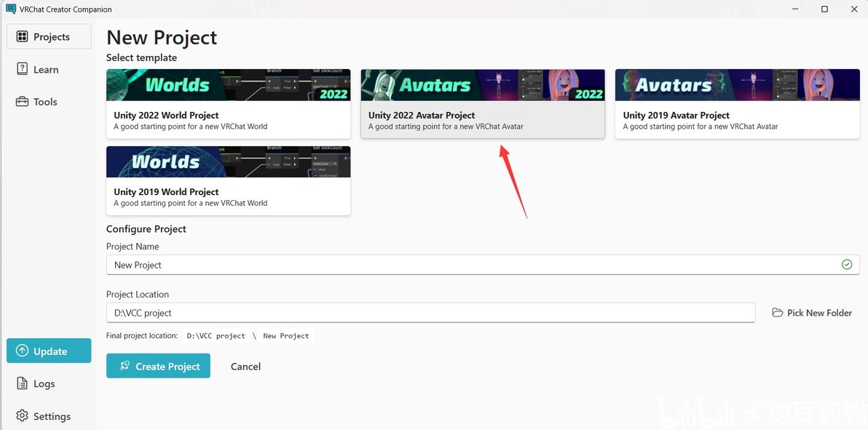Click the 'Final project location:' label
868x430 pixels.
click(142, 335)
